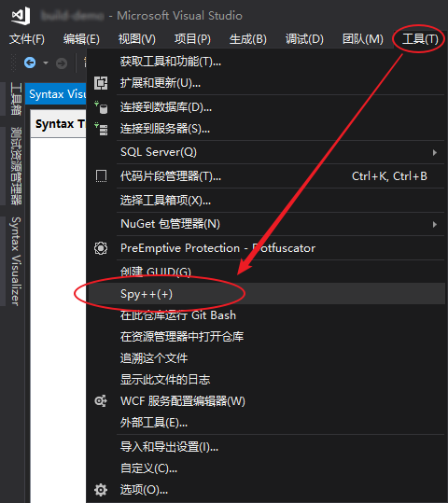This screenshot has height=503, width=448.
Task: Click the 连接到数据库 database icon
Action: 101,107
